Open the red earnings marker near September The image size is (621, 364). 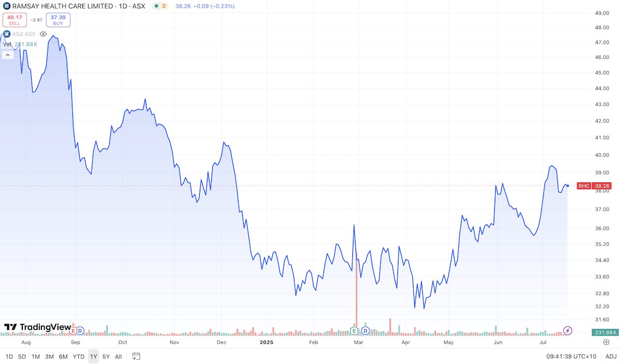click(x=73, y=330)
